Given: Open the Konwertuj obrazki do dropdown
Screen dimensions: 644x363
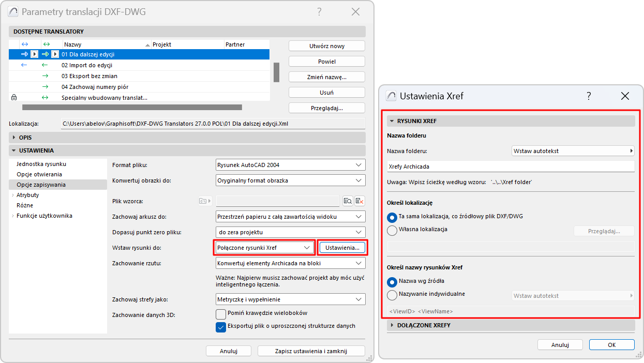Looking at the screenshot, I should (290, 180).
